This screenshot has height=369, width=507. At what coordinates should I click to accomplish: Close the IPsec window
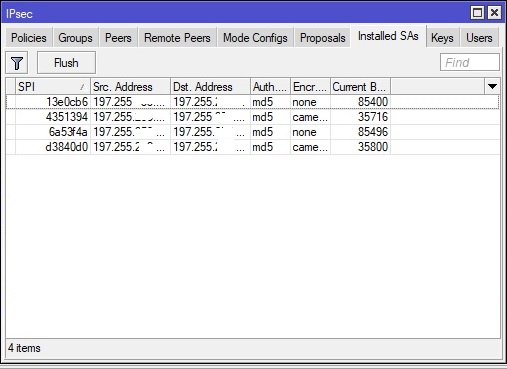494,13
